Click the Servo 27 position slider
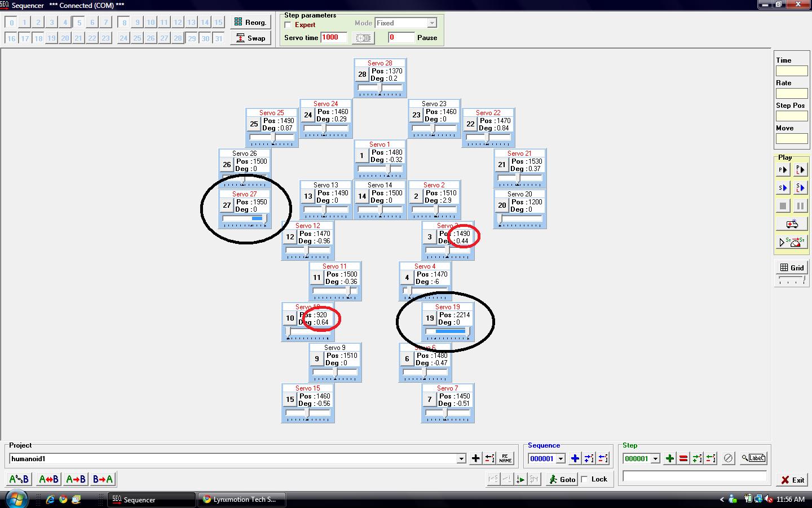812x508 pixels. click(x=245, y=218)
